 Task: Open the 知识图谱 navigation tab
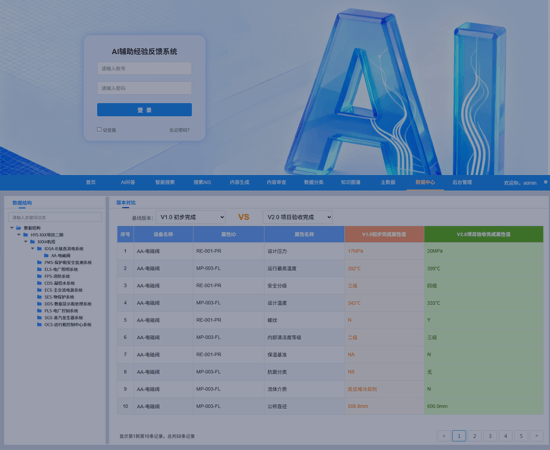click(x=350, y=182)
